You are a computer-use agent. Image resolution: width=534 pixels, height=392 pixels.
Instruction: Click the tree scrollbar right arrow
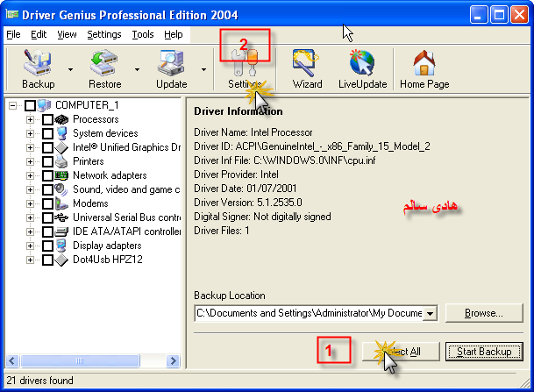pyautogui.click(x=173, y=360)
